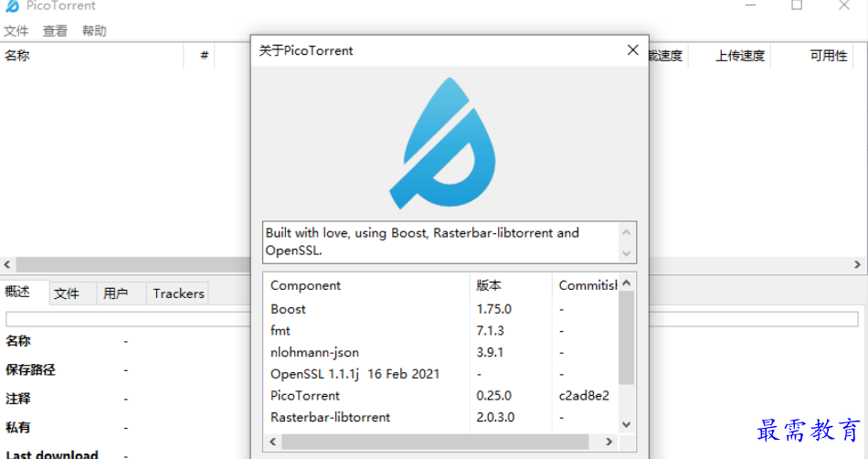Click the Commitish column header
This screenshot has height=459, width=868.
(586, 285)
